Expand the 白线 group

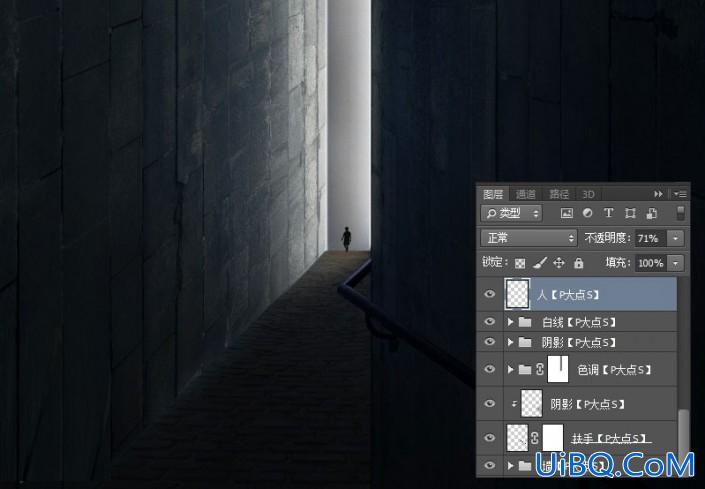pyautogui.click(x=510, y=322)
